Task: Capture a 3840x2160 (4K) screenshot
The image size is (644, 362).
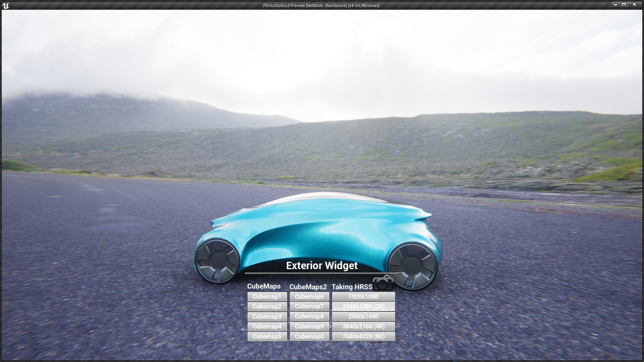Action: coord(363,326)
